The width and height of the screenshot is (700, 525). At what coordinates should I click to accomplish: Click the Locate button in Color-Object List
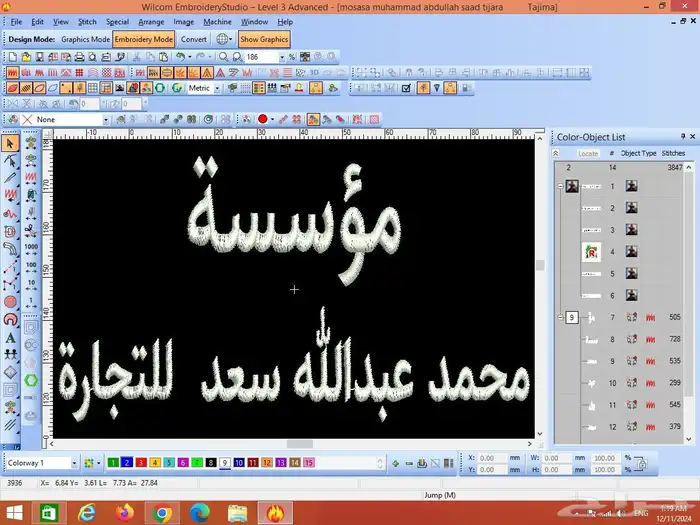pos(588,153)
